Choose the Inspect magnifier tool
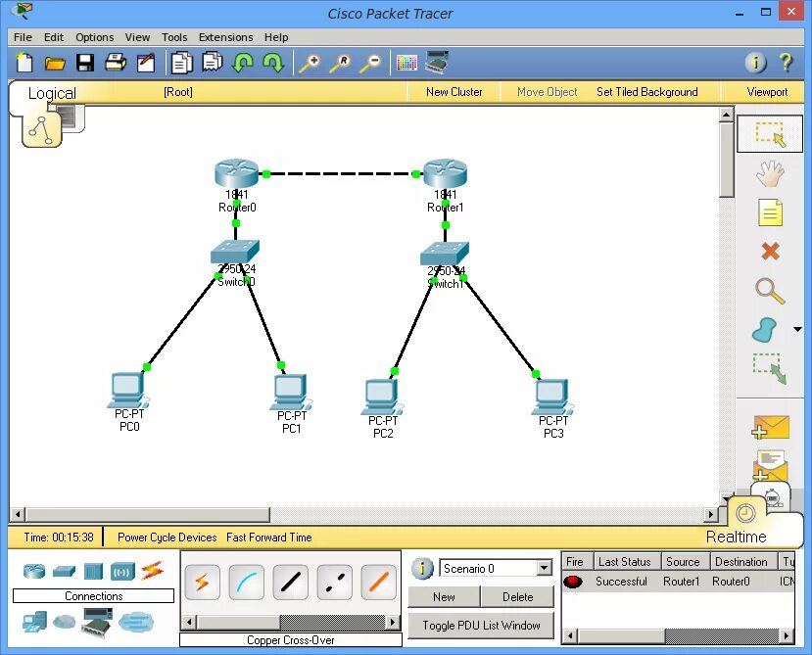The width and height of the screenshot is (812, 655). pyautogui.click(x=770, y=291)
